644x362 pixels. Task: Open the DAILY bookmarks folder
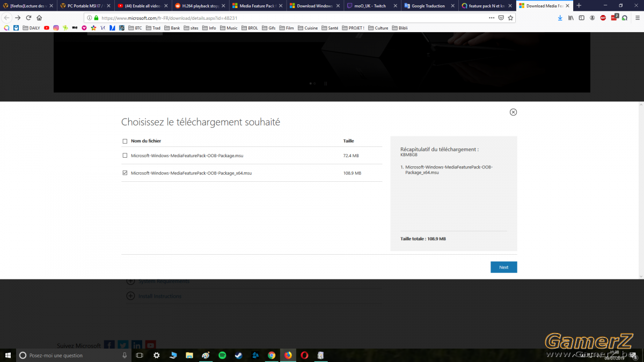(x=31, y=28)
